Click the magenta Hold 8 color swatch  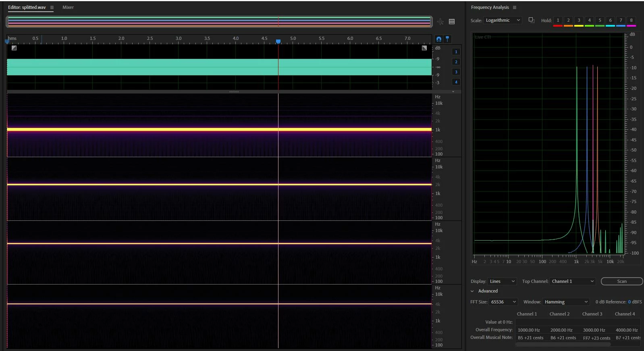(x=631, y=26)
